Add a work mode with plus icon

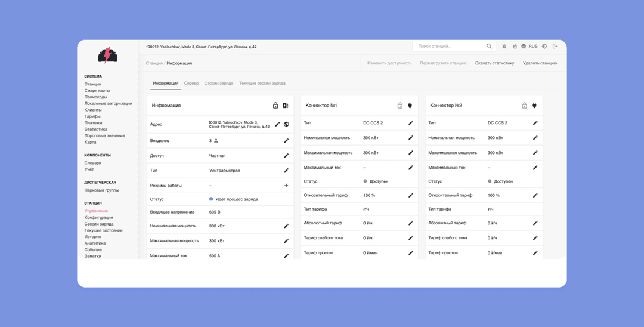[286, 185]
